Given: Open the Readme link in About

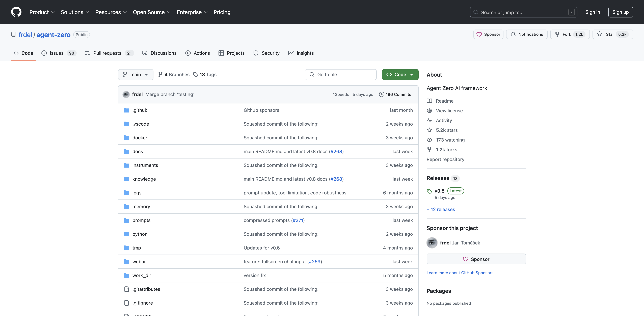Looking at the screenshot, I should tap(440, 101).
